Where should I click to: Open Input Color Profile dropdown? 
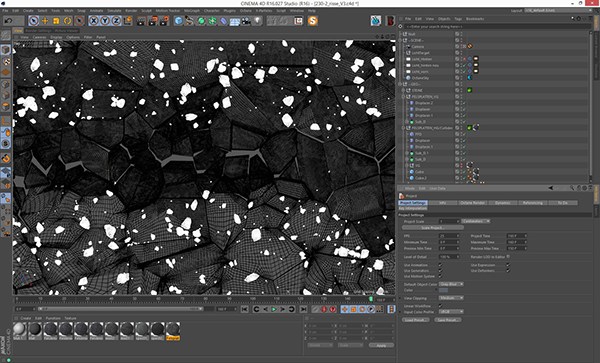451,312
